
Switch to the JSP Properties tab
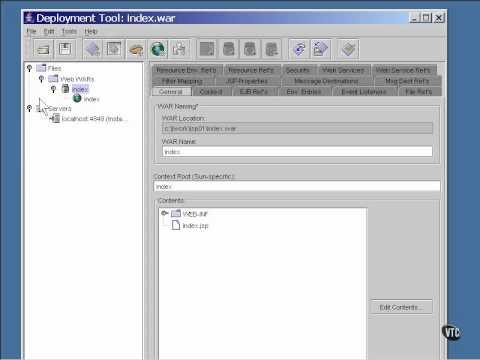247,81
